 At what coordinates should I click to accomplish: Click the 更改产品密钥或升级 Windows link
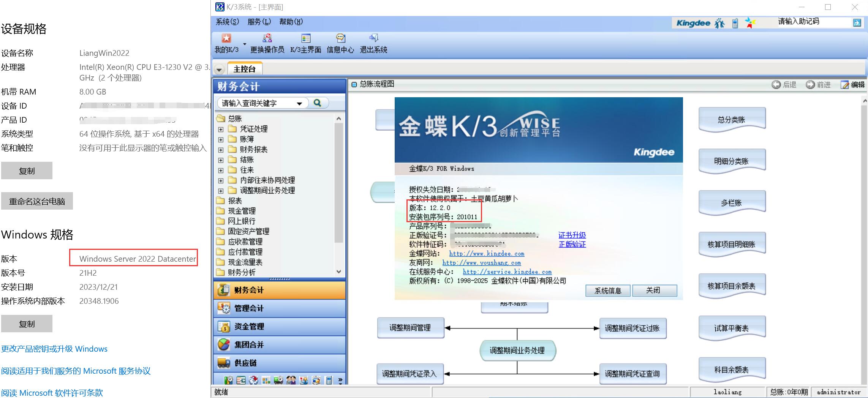54,349
